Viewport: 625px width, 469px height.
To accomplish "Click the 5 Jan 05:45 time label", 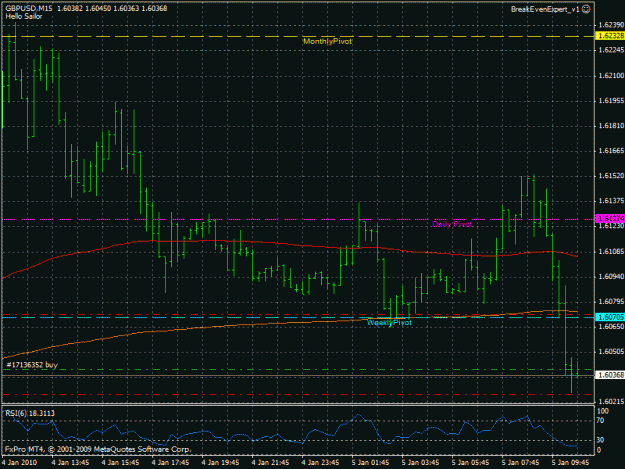I will pyautogui.click(x=470, y=463).
